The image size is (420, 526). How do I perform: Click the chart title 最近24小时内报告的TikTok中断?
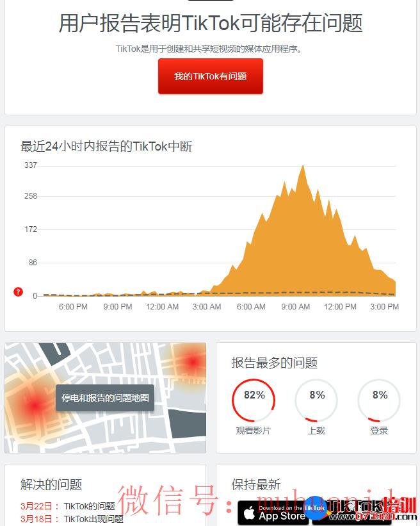(x=106, y=146)
